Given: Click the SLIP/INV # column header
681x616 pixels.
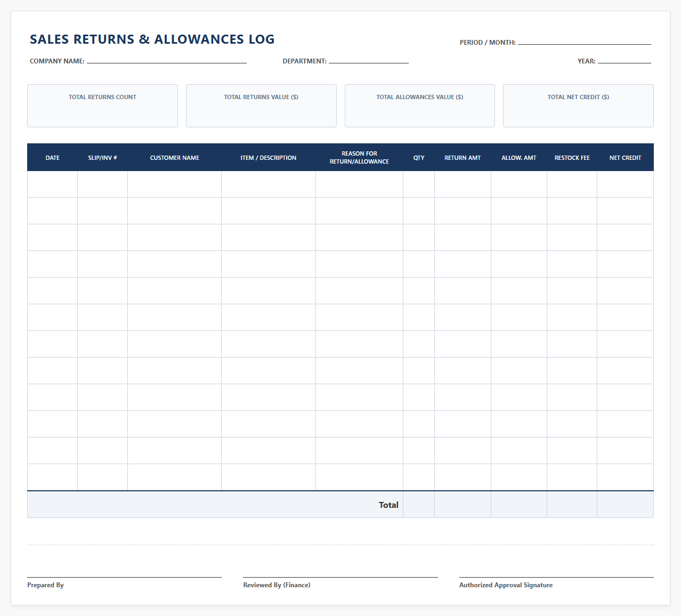Looking at the screenshot, I should pyautogui.click(x=102, y=158).
